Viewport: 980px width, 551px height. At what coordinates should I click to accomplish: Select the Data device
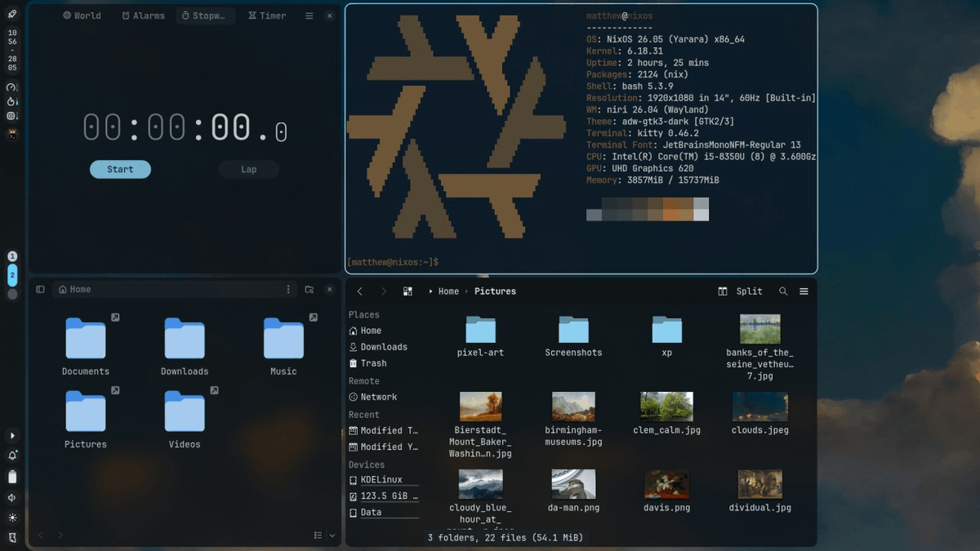(384, 513)
